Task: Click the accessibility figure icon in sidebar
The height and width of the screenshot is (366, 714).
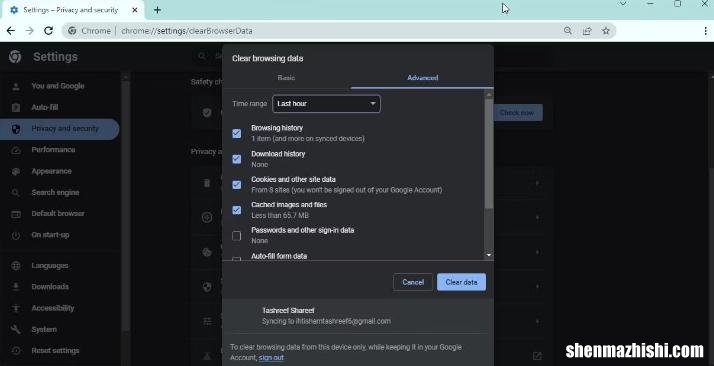Action: pos(16,308)
